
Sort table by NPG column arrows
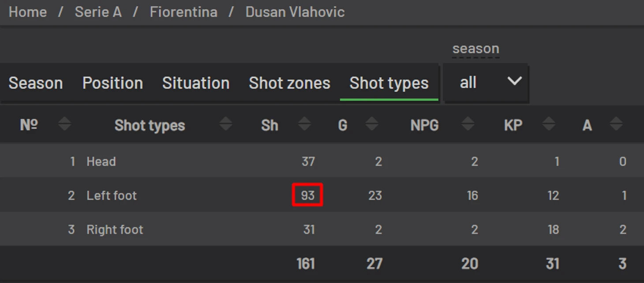pyautogui.click(x=468, y=125)
